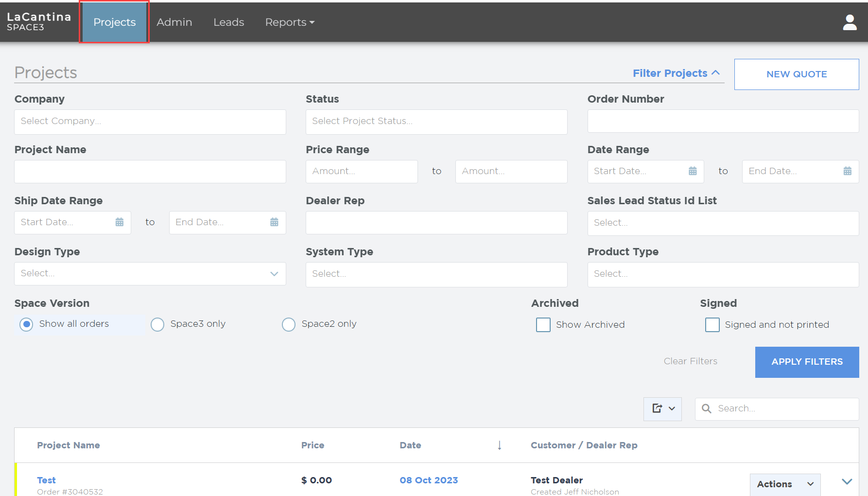Open the Select Project Status dropdown

pyautogui.click(x=436, y=122)
